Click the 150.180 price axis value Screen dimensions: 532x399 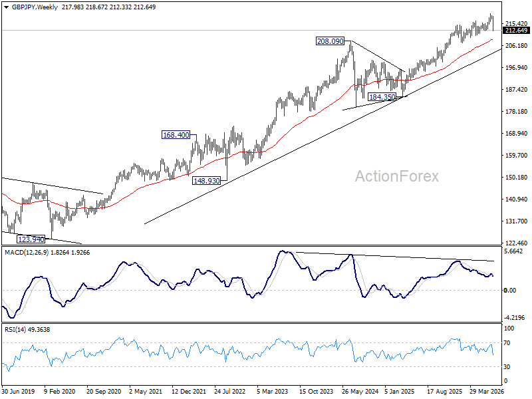(517, 178)
